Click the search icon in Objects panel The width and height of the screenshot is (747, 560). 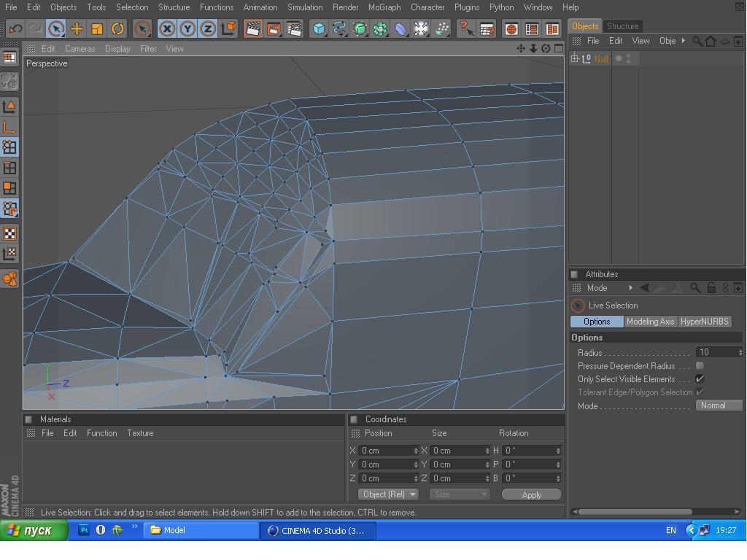(x=697, y=41)
